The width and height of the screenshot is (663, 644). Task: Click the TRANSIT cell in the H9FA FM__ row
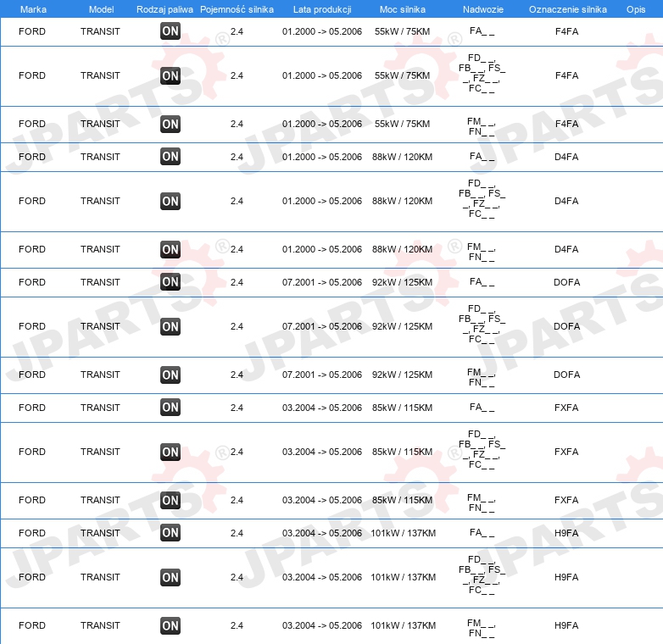pos(100,625)
